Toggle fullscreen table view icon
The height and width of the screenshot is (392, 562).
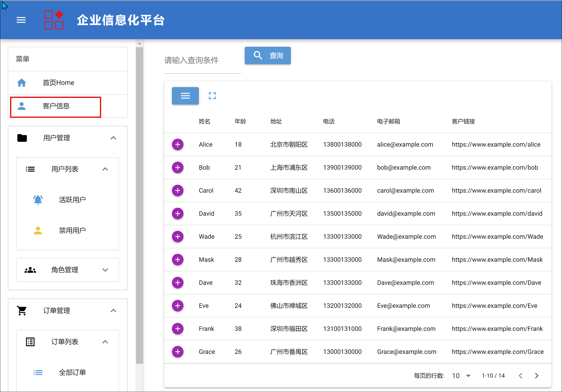coord(212,96)
